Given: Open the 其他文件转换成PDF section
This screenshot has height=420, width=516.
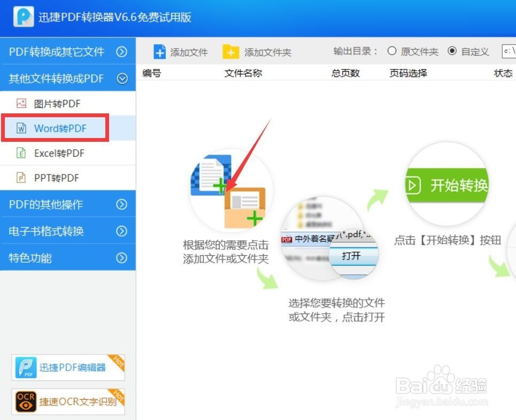Looking at the screenshot, I should pos(68,78).
